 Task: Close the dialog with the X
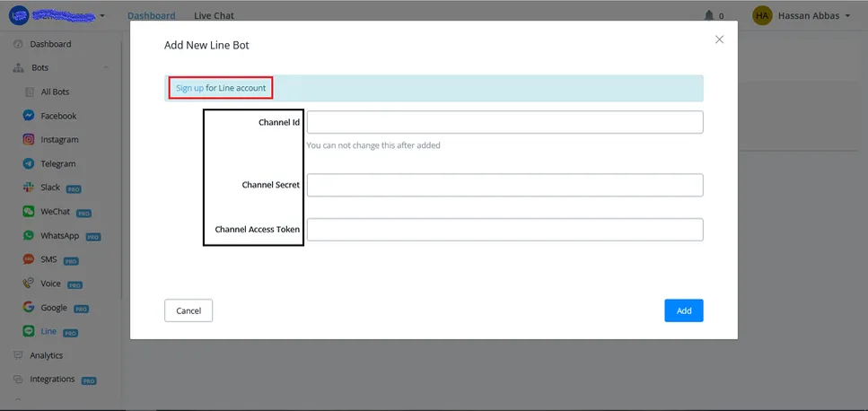pyautogui.click(x=719, y=39)
